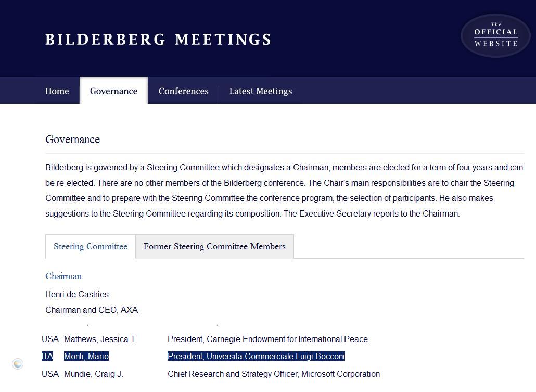Screen dimensions: 536x392
Task: Switch to Steering Committee tab
Action: pos(91,246)
